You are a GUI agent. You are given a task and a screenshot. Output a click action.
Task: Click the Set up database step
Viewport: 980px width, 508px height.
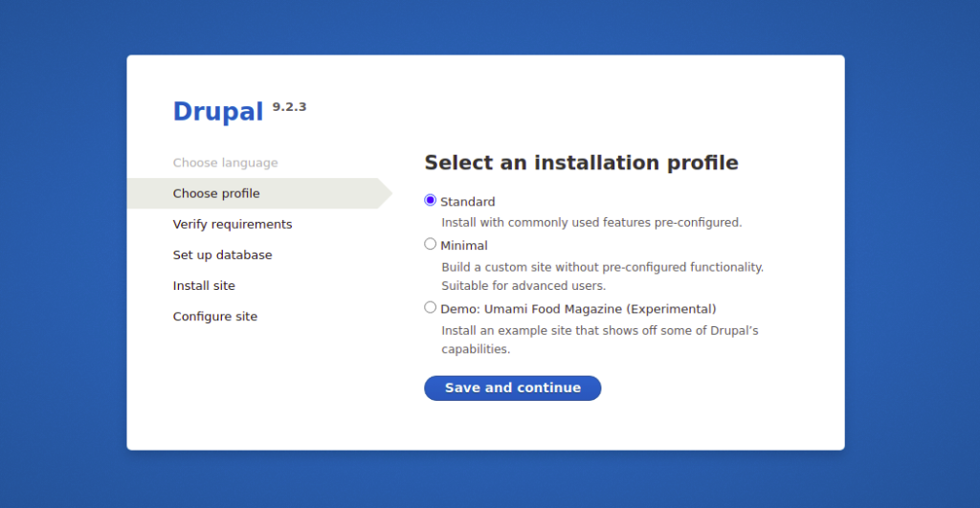click(x=222, y=254)
